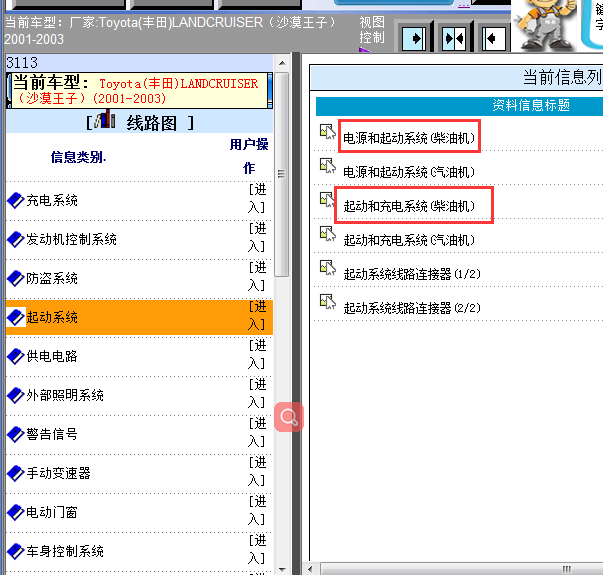
Task: Click right panel horizontal scrollbar left arrow
Action: click(311, 569)
